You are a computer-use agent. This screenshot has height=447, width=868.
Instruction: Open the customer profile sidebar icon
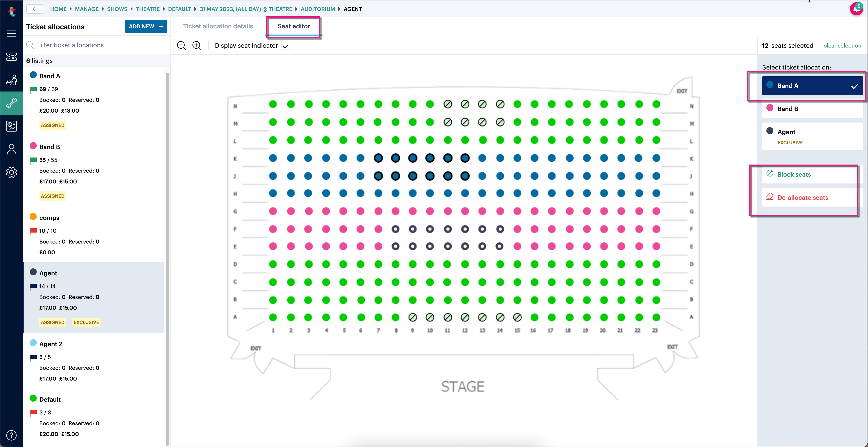click(11, 149)
